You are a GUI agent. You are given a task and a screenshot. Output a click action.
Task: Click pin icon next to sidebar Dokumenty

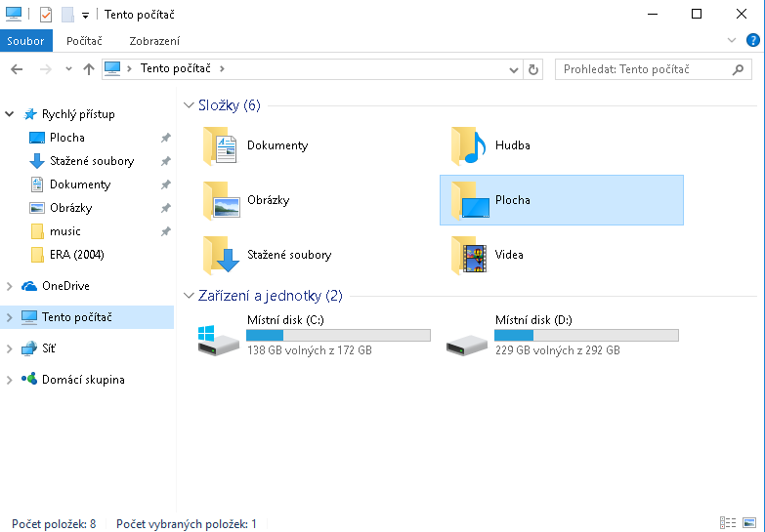click(x=166, y=184)
